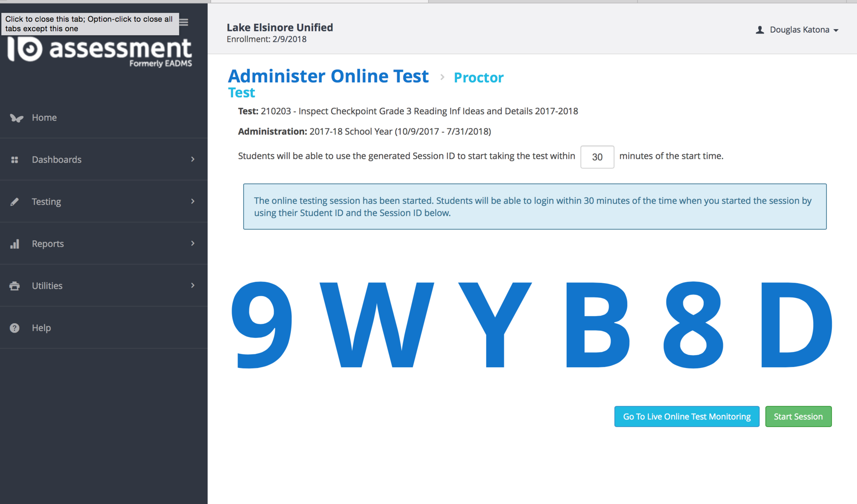Click the Testing pencil icon
The height and width of the screenshot is (504, 857).
15,202
